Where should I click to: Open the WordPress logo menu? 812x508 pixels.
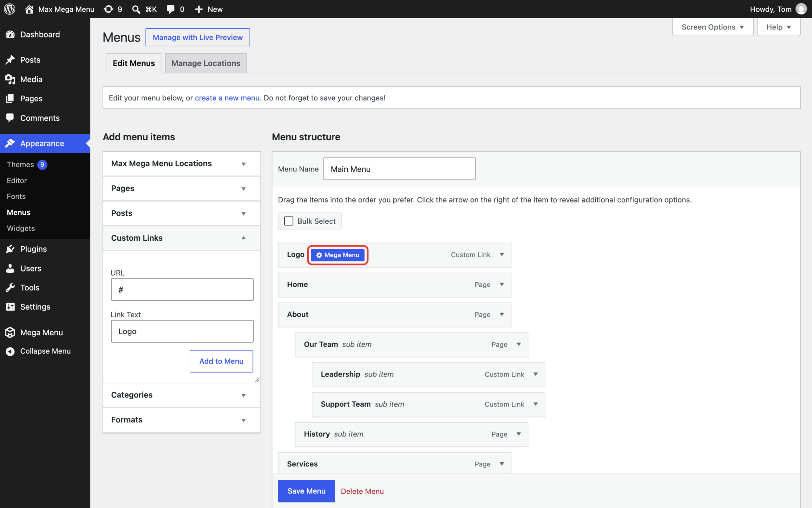pyautogui.click(x=10, y=9)
